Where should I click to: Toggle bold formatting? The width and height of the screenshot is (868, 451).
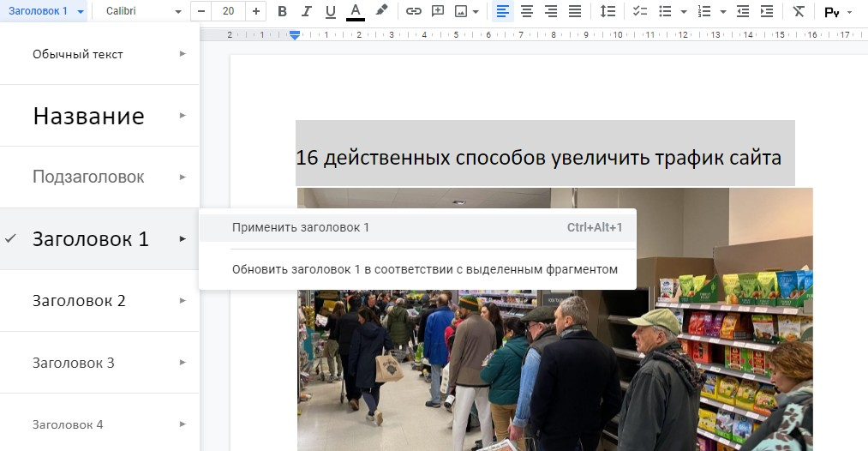(x=283, y=12)
